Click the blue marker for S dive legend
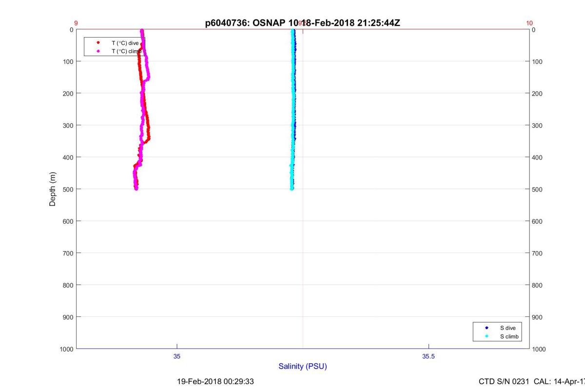Screen dimensions: 585x392 point(487,328)
